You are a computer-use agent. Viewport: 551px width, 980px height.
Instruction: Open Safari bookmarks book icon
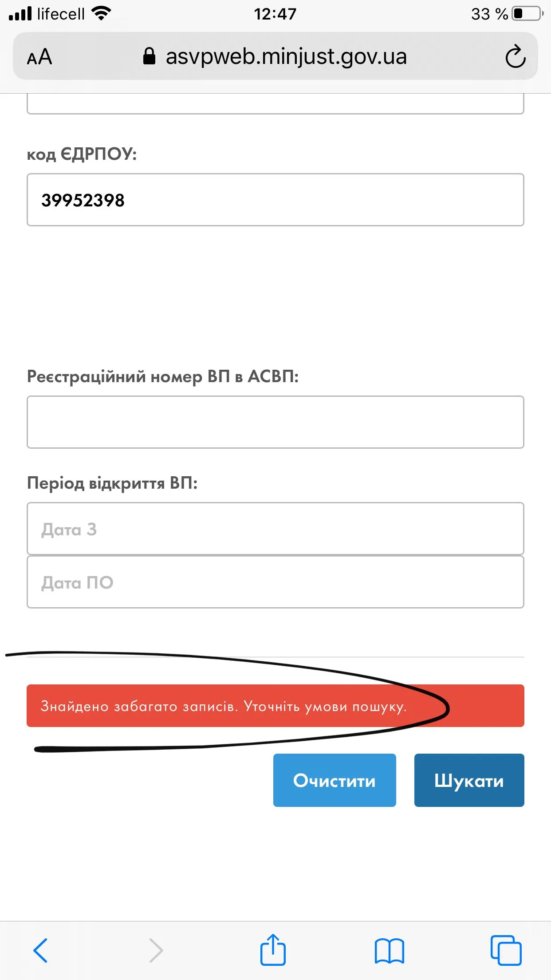pyautogui.click(x=389, y=950)
